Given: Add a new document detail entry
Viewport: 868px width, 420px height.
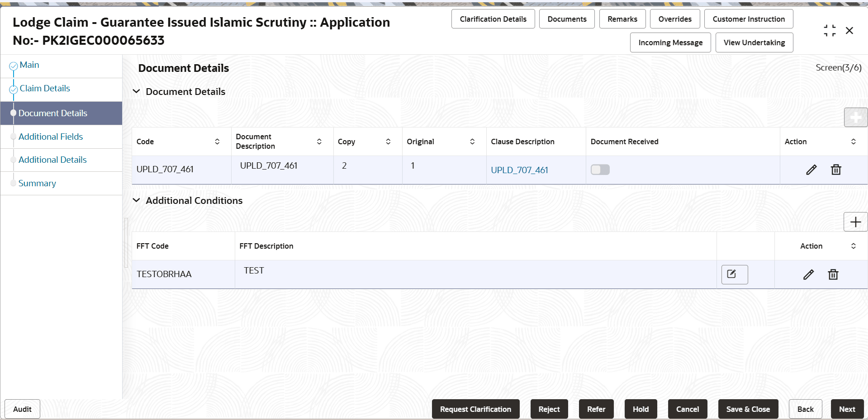Looking at the screenshot, I should click(856, 117).
